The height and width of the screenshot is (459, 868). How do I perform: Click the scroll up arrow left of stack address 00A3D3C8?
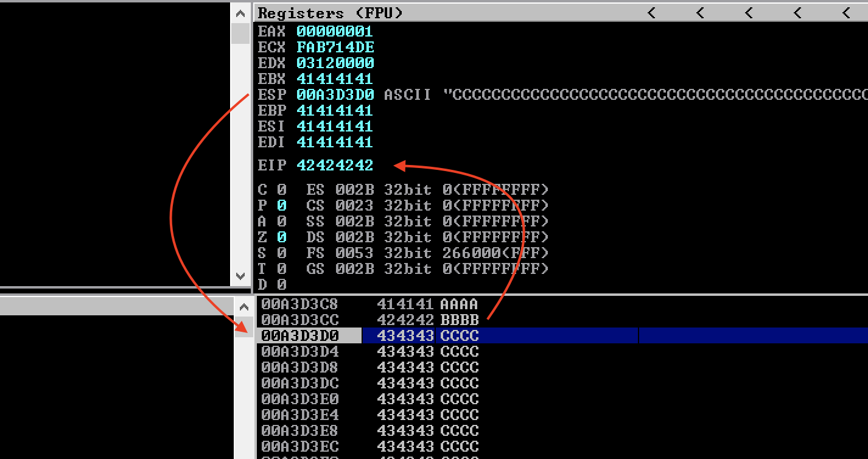coord(243,307)
